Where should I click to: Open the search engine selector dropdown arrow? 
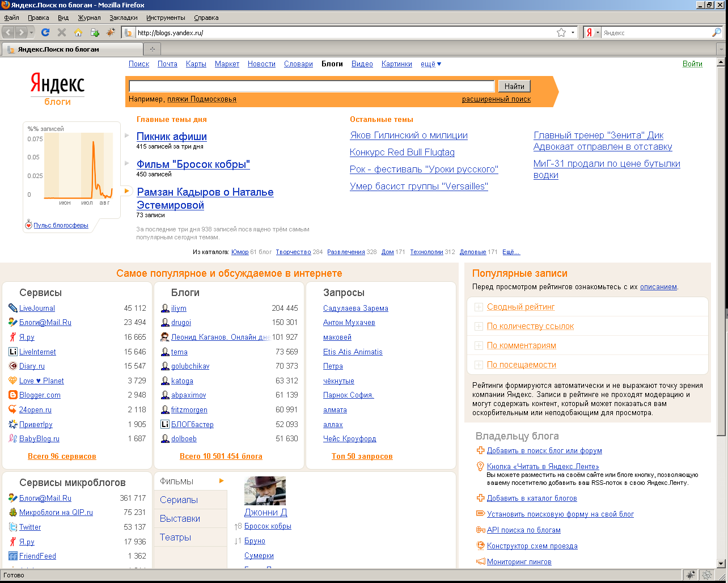597,33
